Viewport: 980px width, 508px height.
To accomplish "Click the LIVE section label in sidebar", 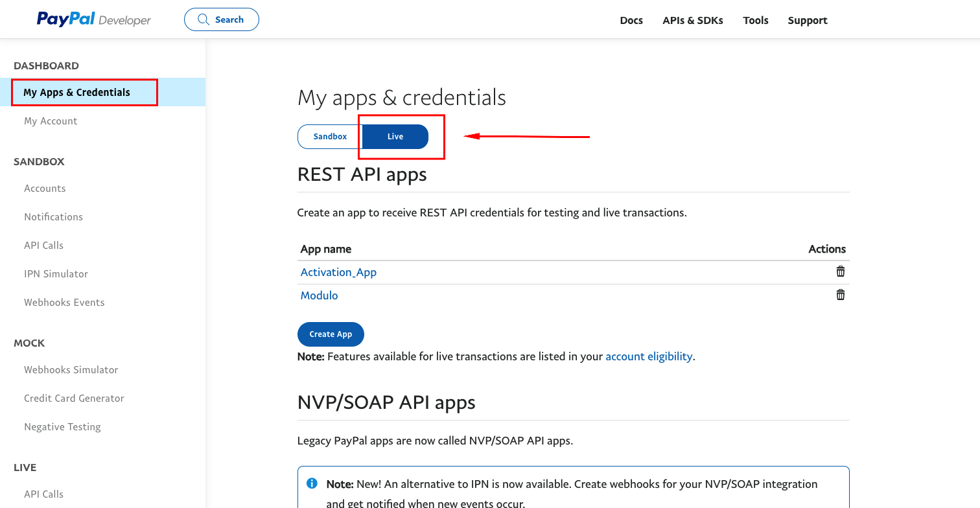I will pos(25,467).
